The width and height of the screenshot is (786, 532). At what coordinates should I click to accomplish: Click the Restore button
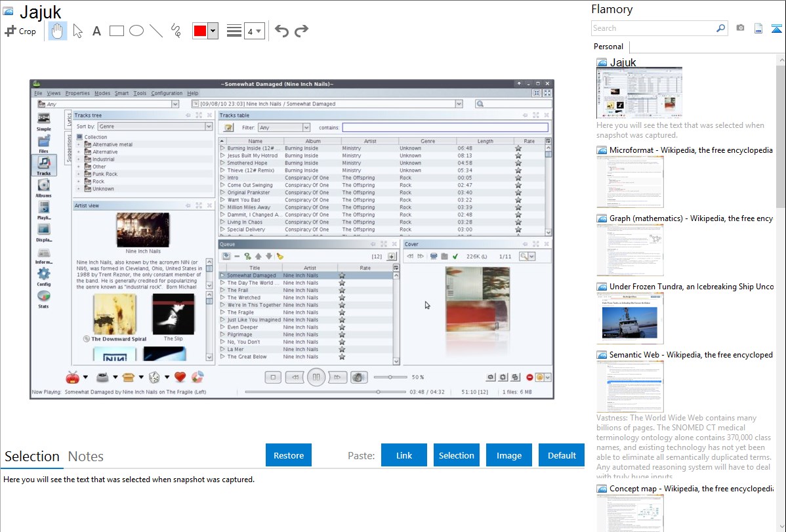[289, 455]
